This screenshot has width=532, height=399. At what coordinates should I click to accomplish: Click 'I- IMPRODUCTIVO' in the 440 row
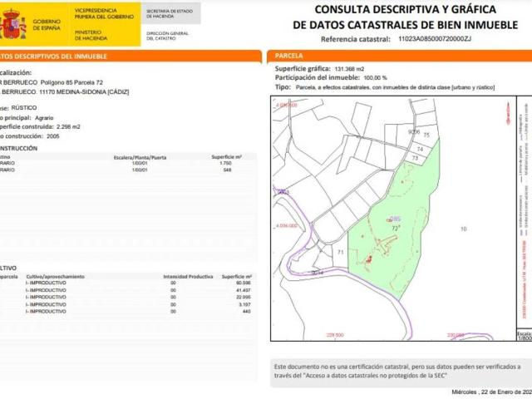(46, 311)
